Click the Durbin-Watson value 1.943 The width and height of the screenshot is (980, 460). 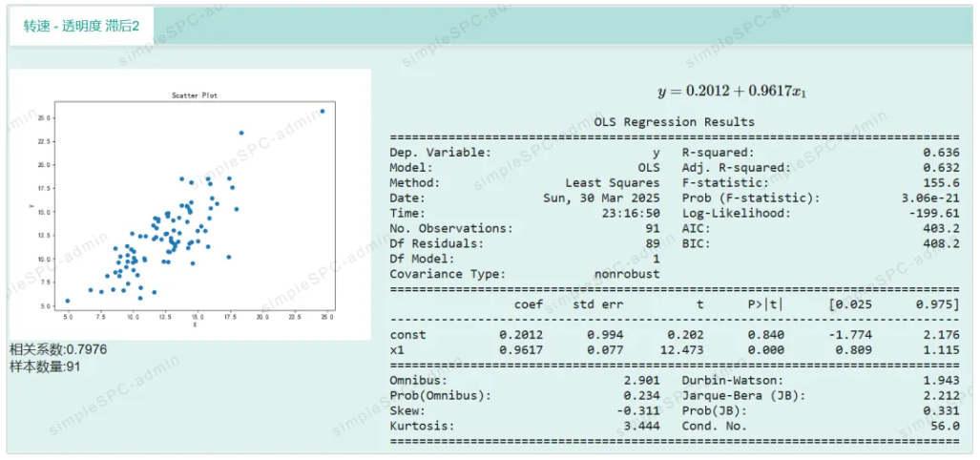[941, 381]
